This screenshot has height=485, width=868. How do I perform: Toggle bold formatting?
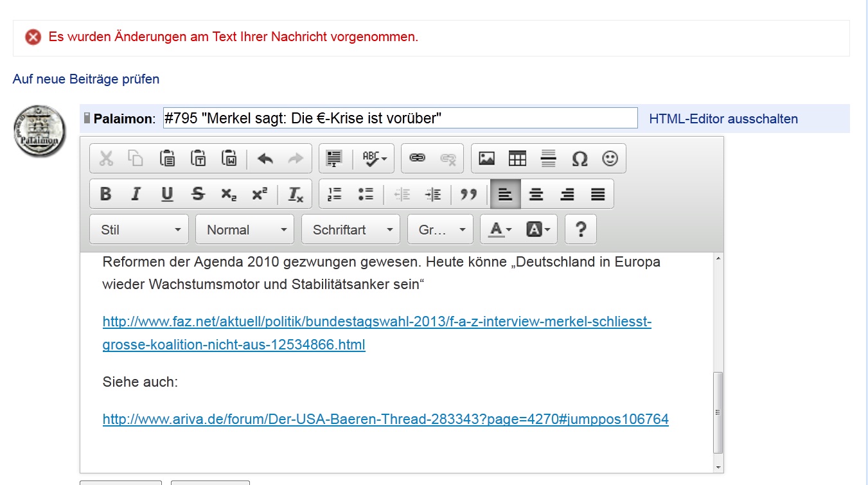[x=106, y=194]
